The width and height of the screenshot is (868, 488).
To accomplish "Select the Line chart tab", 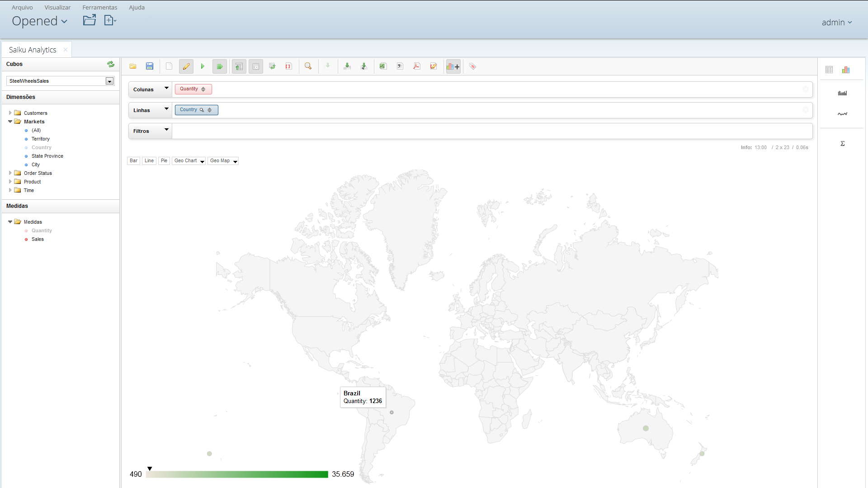I will 149,160.
